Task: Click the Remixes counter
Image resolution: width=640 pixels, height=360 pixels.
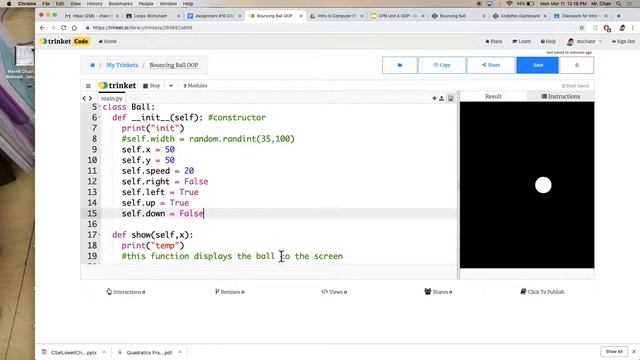Action: pyautogui.click(x=229, y=292)
